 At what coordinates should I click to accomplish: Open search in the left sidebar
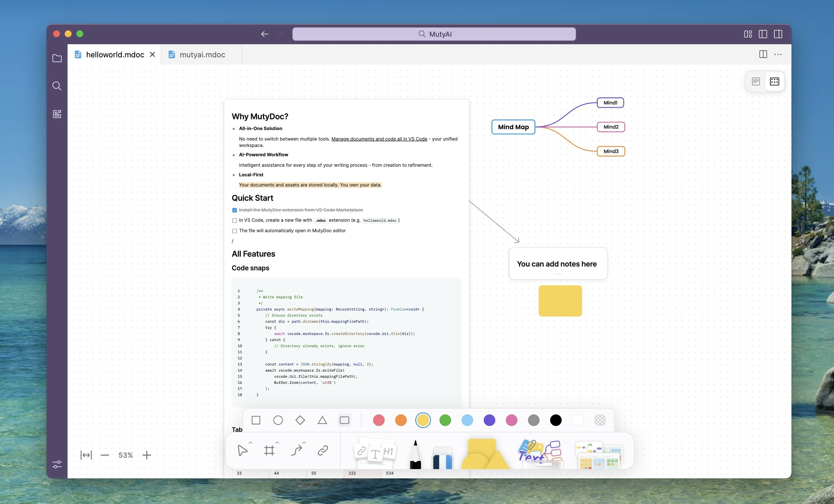tap(56, 86)
